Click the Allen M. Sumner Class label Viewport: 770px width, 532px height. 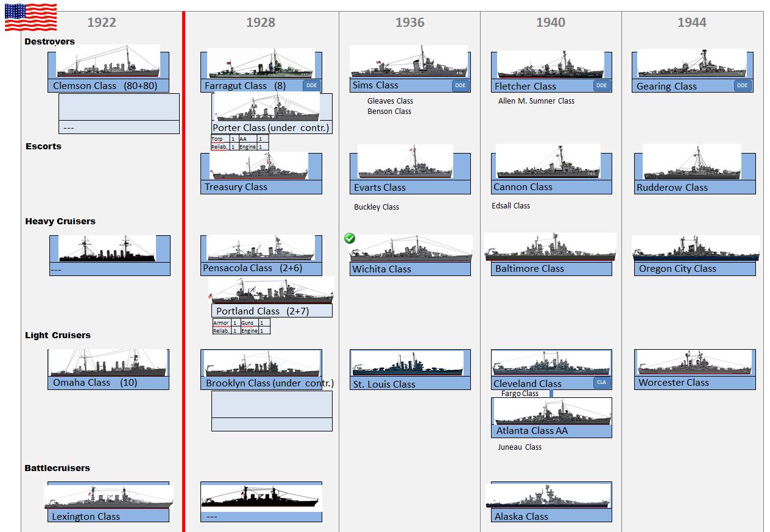point(536,101)
